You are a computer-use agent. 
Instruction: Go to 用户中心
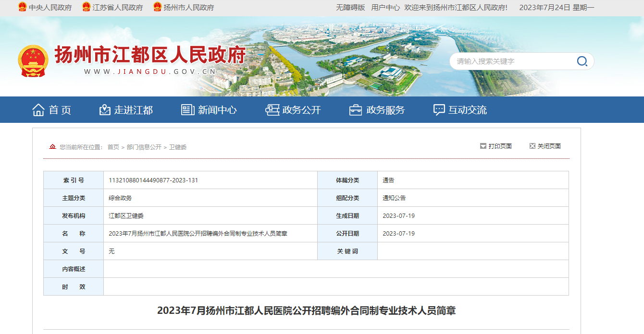coord(385,7)
